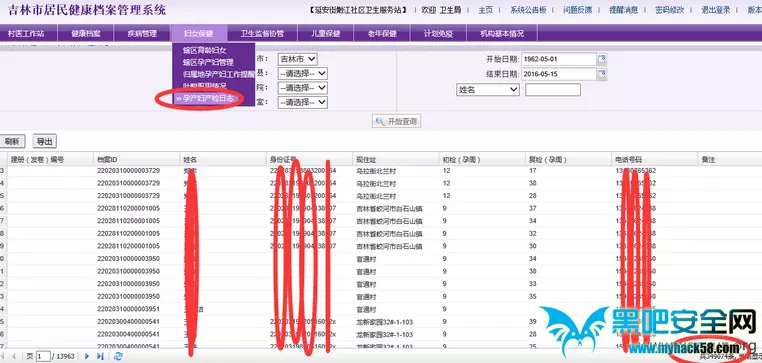Open the 老年保健 menu
762x363 pixels.
382,34
